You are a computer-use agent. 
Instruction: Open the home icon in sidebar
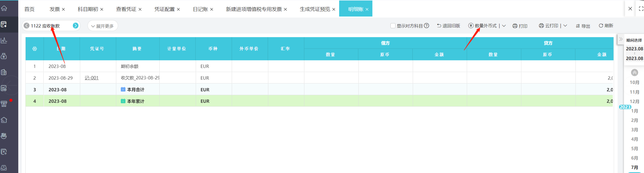tap(4, 8)
